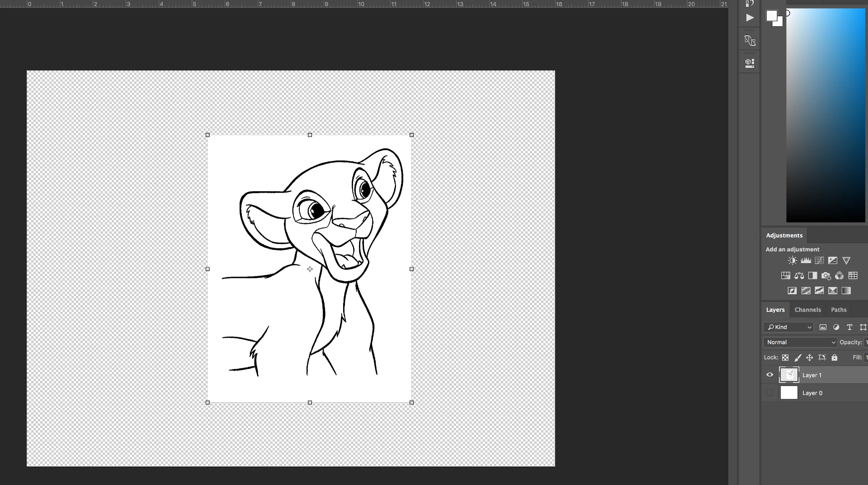Click the bottom-right transform handle

pos(411,402)
